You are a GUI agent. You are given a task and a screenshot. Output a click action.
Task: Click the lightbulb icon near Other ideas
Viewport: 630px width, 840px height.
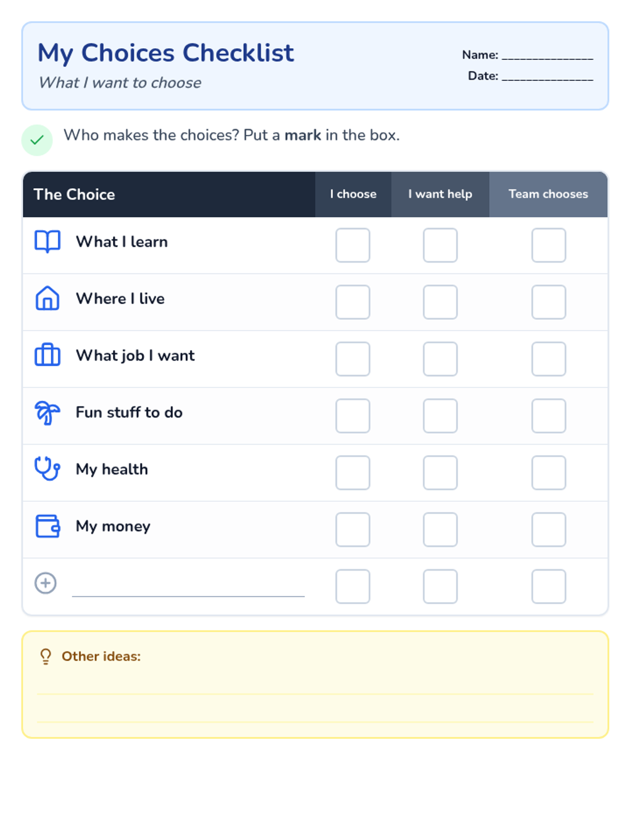pyautogui.click(x=46, y=656)
